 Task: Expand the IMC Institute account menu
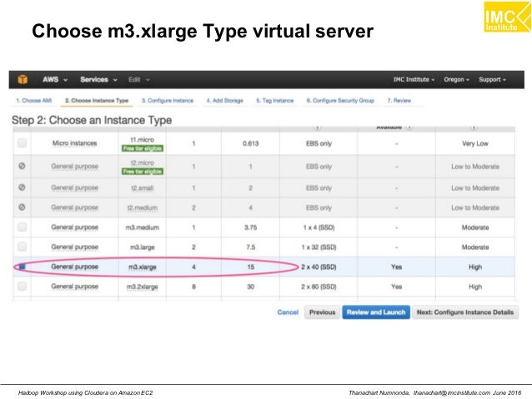click(x=414, y=79)
